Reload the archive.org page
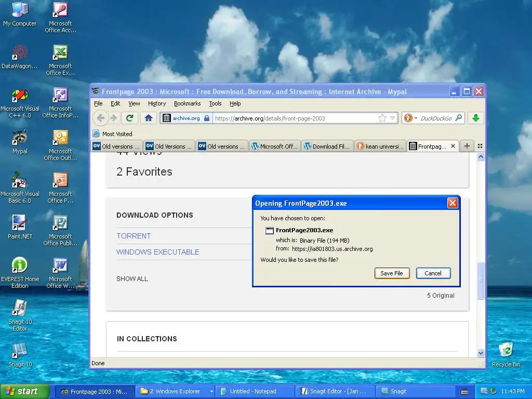The image size is (532, 399). [x=129, y=118]
